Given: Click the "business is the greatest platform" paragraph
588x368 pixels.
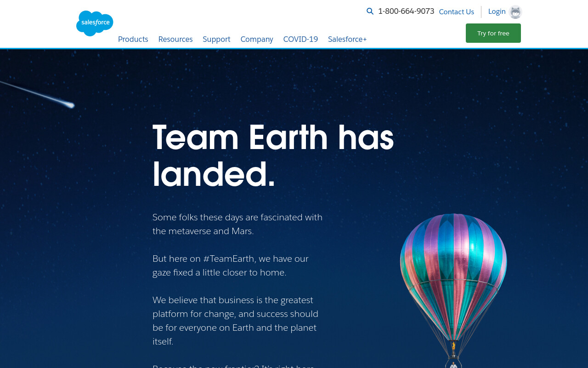Looking at the screenshot, I should coord(235,321).
